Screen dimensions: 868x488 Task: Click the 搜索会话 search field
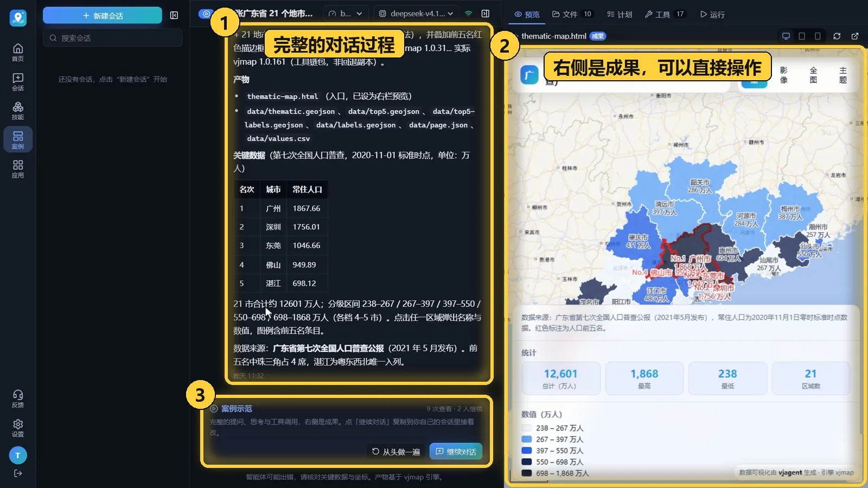coord(113,38)
